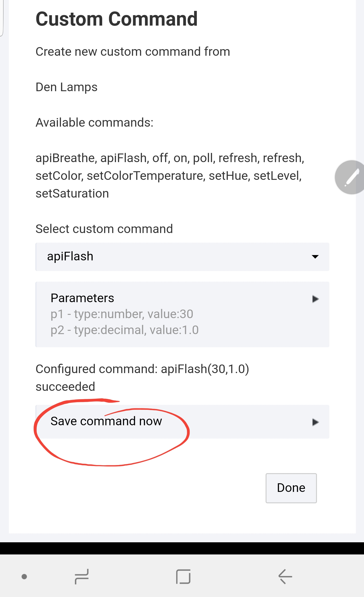Click the p1 number parameter line
Image resolution: width=364 pixels, height=597 pixels.
122,314
